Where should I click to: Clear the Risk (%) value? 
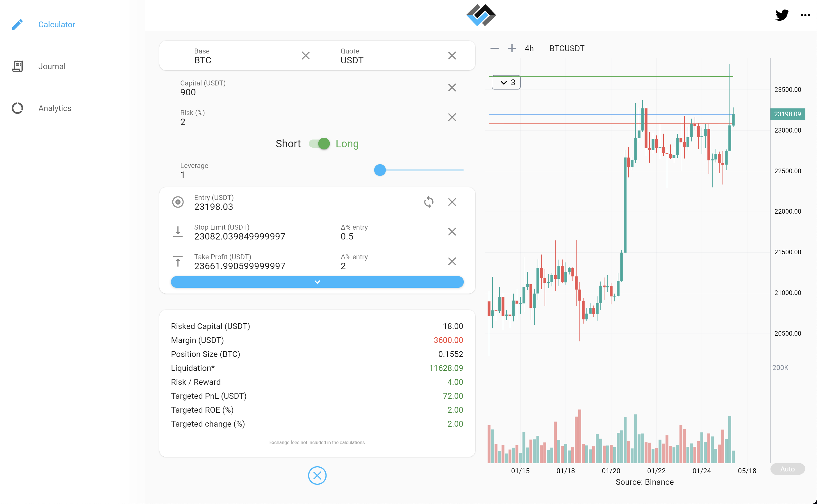[x=452, y=117]
